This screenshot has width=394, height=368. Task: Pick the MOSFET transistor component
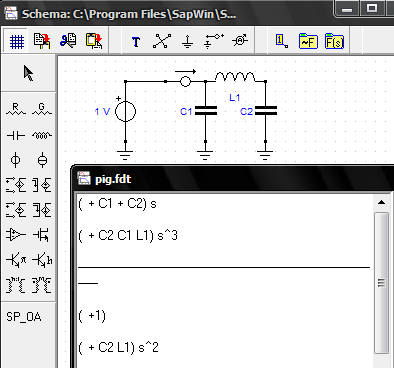pyautogui.click(x=42, y=235)
